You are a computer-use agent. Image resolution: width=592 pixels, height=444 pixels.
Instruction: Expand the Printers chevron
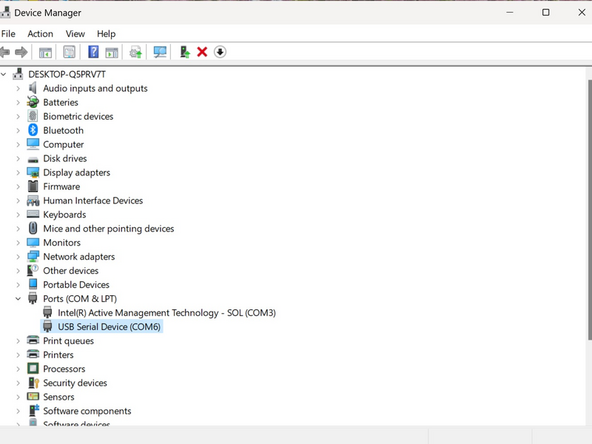click(18, 355)
